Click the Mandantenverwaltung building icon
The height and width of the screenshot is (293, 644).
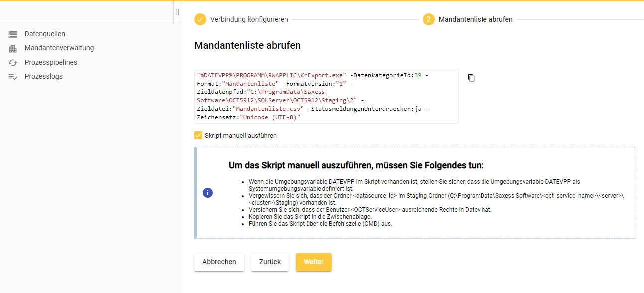[13, 48]
